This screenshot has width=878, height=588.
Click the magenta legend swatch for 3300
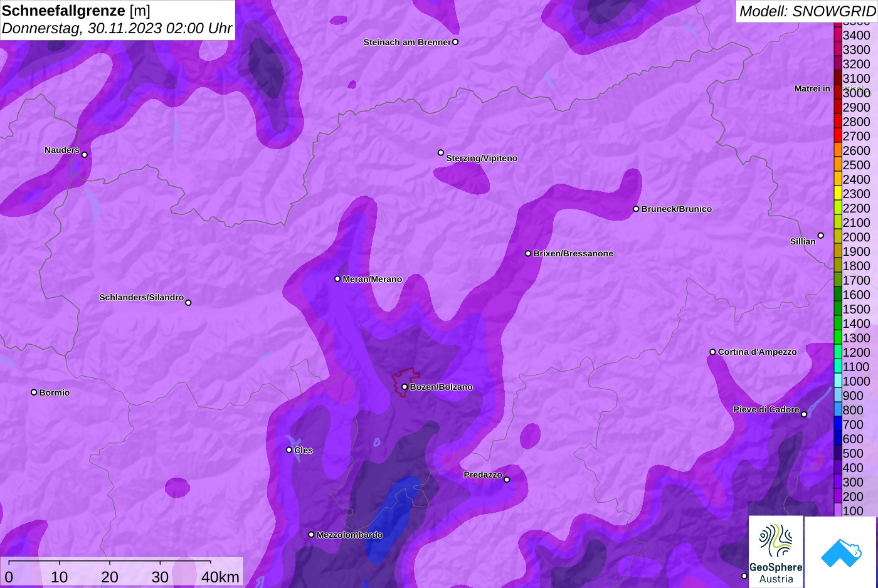click(838, 49)
